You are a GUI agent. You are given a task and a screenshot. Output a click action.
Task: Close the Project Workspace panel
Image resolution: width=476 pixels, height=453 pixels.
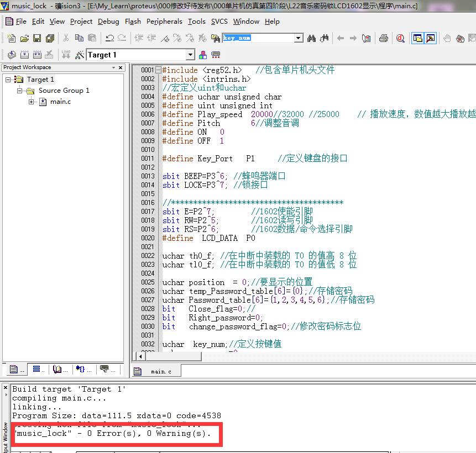point(121,67)
